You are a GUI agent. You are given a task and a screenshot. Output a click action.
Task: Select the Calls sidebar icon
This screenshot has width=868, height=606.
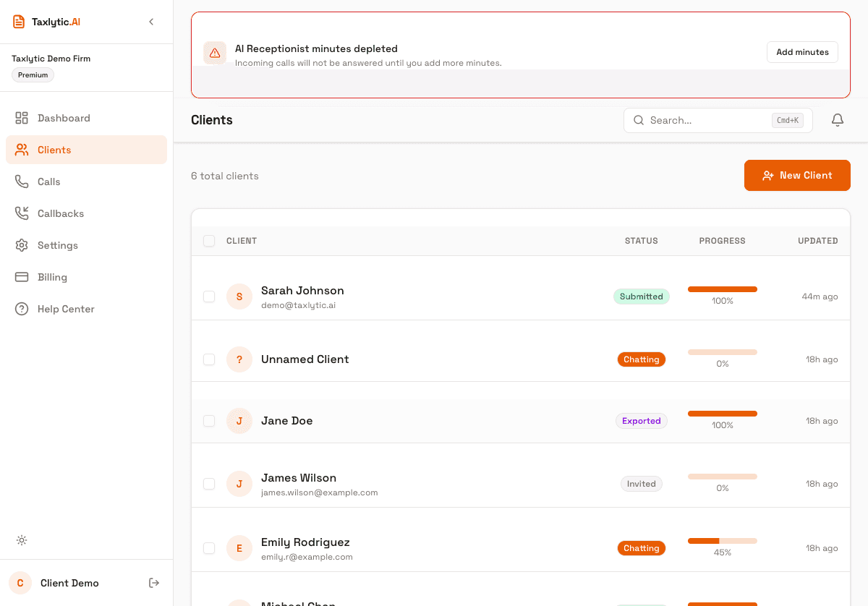pos(22,182)
